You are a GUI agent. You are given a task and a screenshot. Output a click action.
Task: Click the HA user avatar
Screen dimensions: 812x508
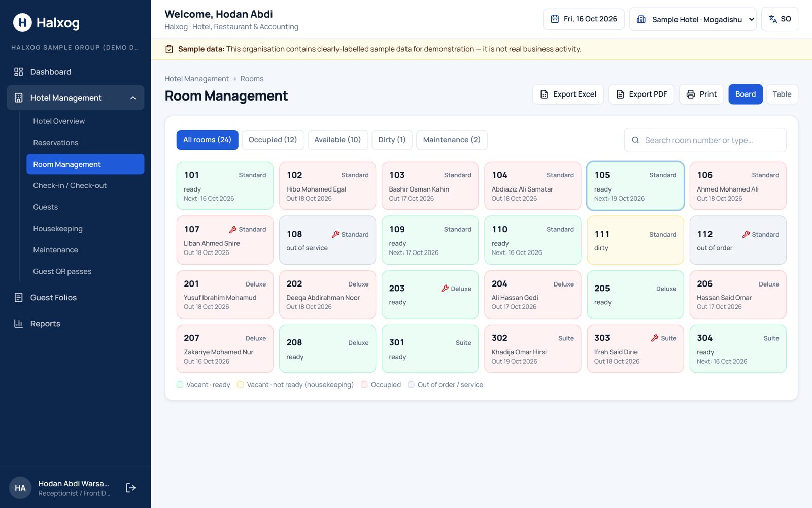[20, 488]
